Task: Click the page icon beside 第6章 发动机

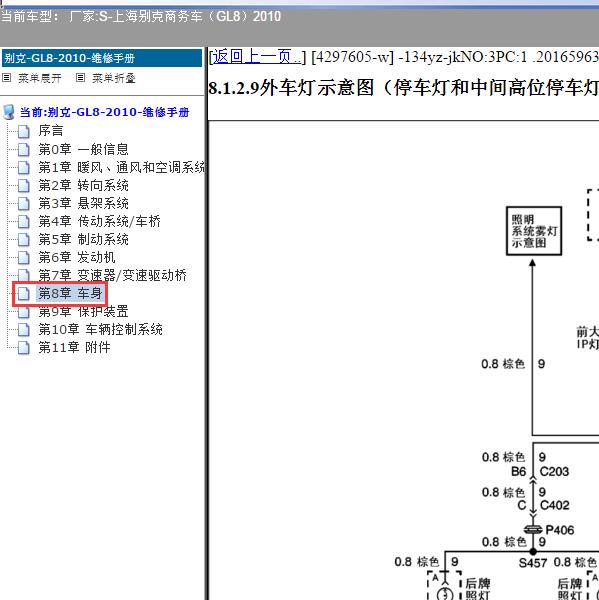Action: (24, 257)
